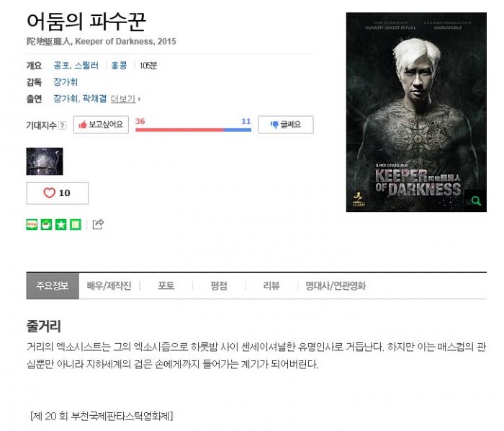Toggle the 글쎄요 thumbs-down button

(286, 125)
